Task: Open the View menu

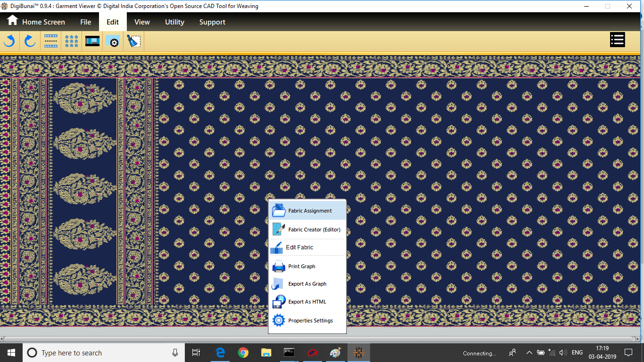Action: 142,22
